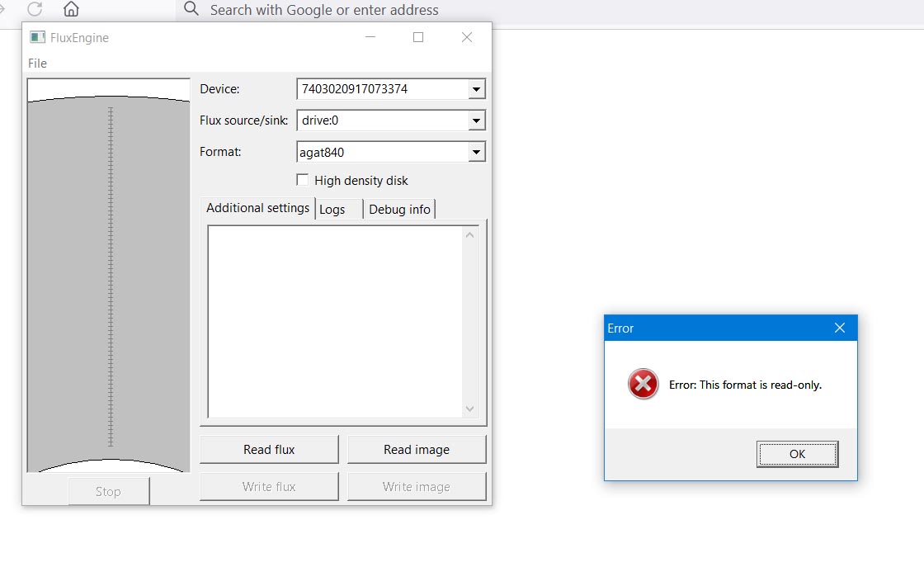
Task: Expand the Device dropdown arrow
Action: click(476, 89)
